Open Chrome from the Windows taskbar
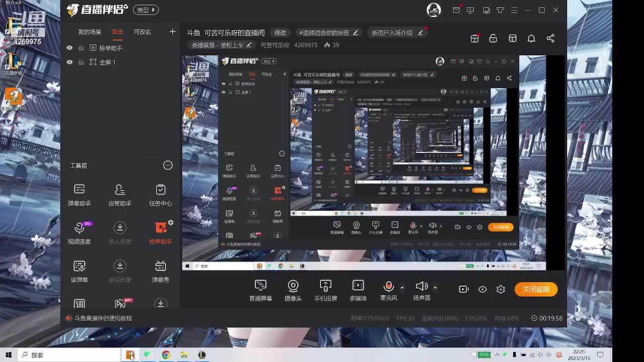The image size is (644, 362). click(166, 355)
